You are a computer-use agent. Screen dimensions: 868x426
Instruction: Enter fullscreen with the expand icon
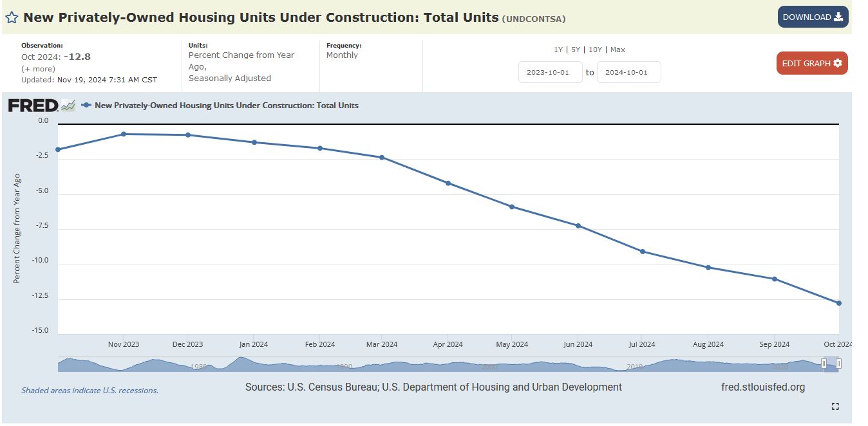click(835, 406)
